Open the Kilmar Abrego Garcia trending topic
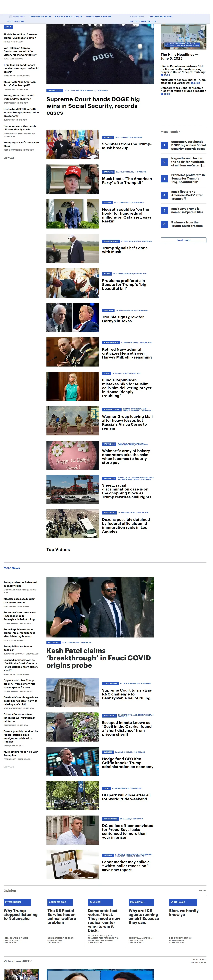The height and width of the screenshot is (980, 213). [x=69, y=17]
